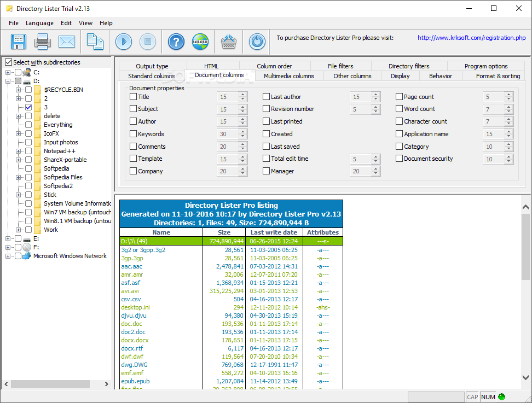The height and width of the screenshot is (403, 532).
Task: Click the green status indicator icon
Action: 501,397
